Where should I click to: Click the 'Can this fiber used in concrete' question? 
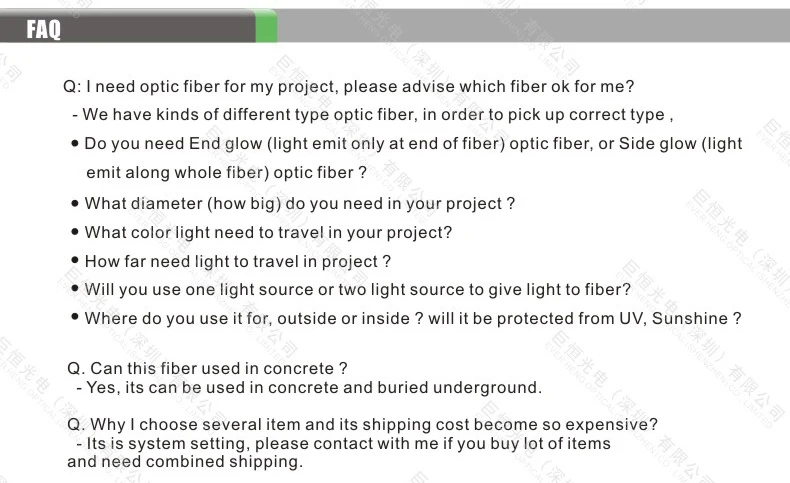click(207, 368)
